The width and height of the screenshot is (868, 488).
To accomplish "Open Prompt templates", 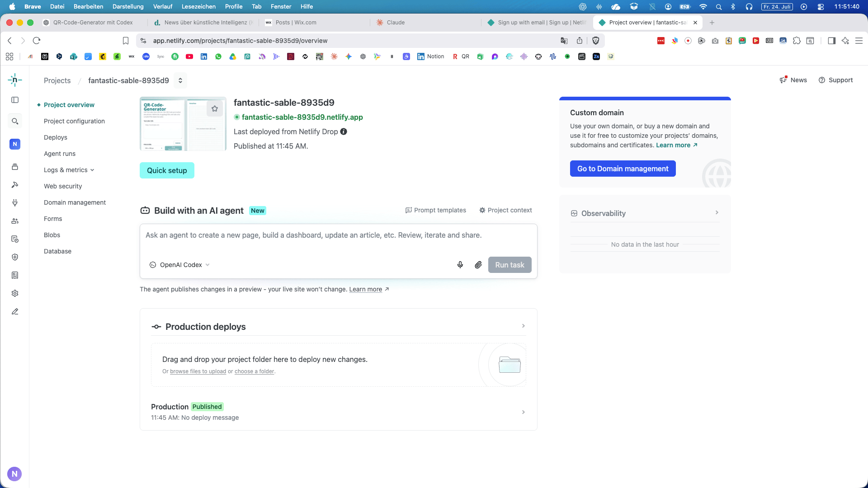I will pyautogui.click(x=435, y=210).
